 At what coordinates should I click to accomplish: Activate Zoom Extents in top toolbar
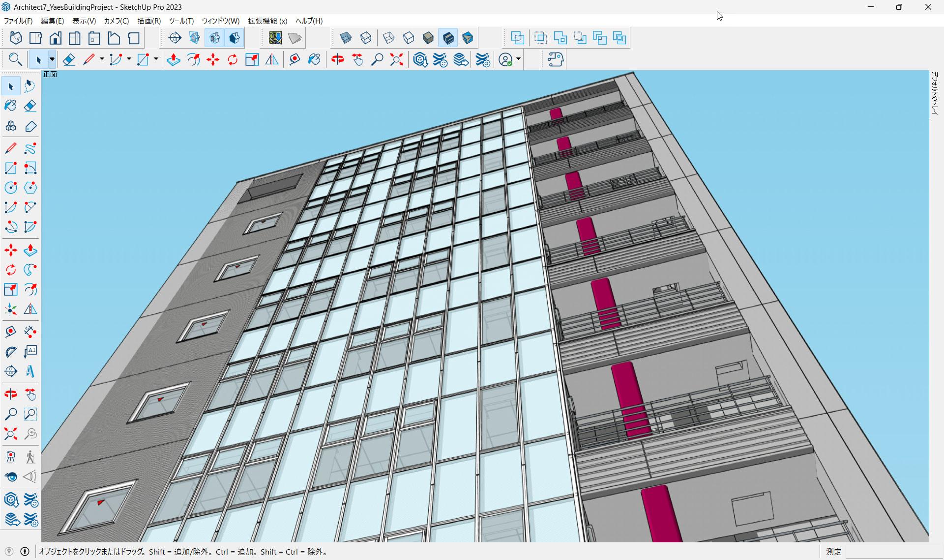point(396,60)
